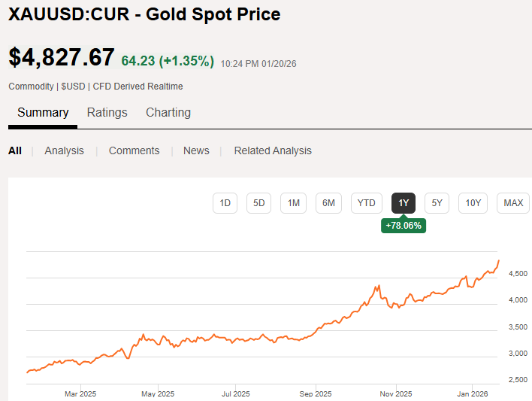Image resolution: width=532 pixels, height=401 pixels.
Task: Switch chart to 1M range
Action: pos(294,203)
